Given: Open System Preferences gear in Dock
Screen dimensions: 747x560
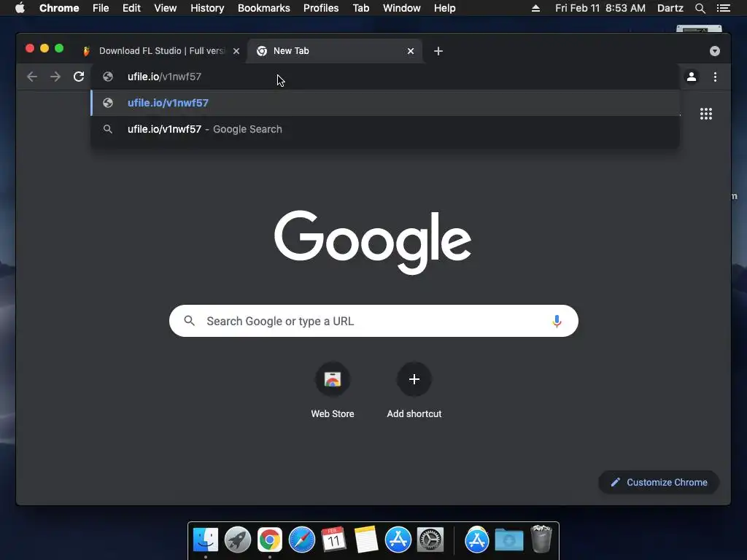Looking at the screenshot, I should pos(430,540).
